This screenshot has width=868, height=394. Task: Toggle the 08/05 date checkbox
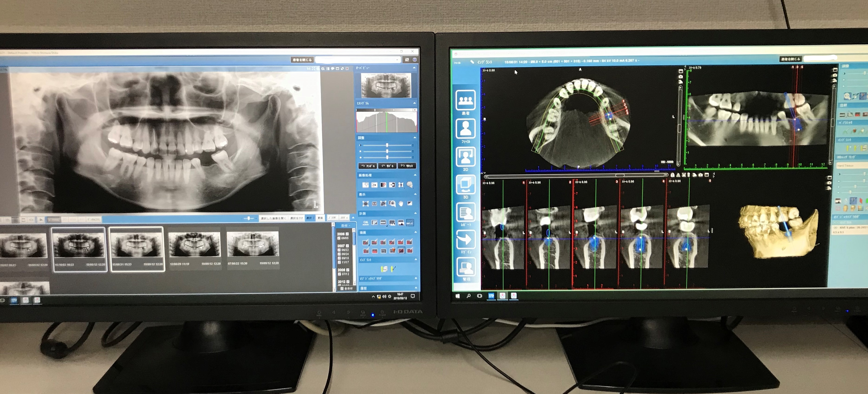click(339, 238)
